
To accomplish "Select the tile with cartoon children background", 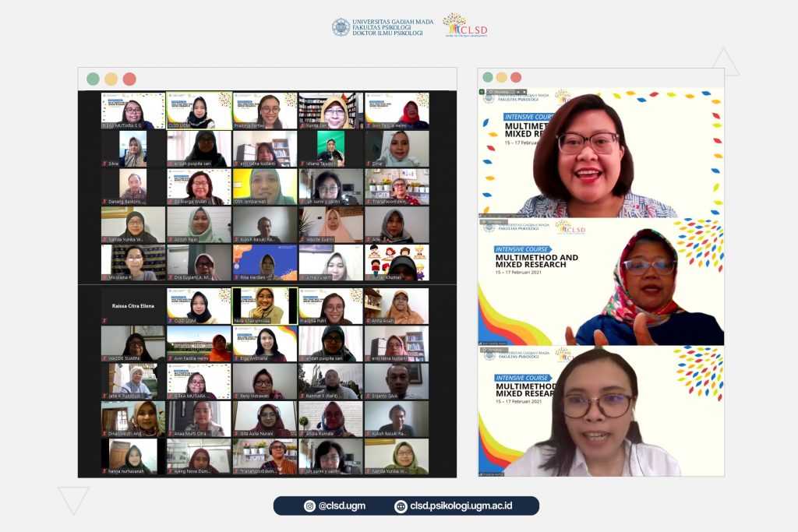I will click(397, 262).
